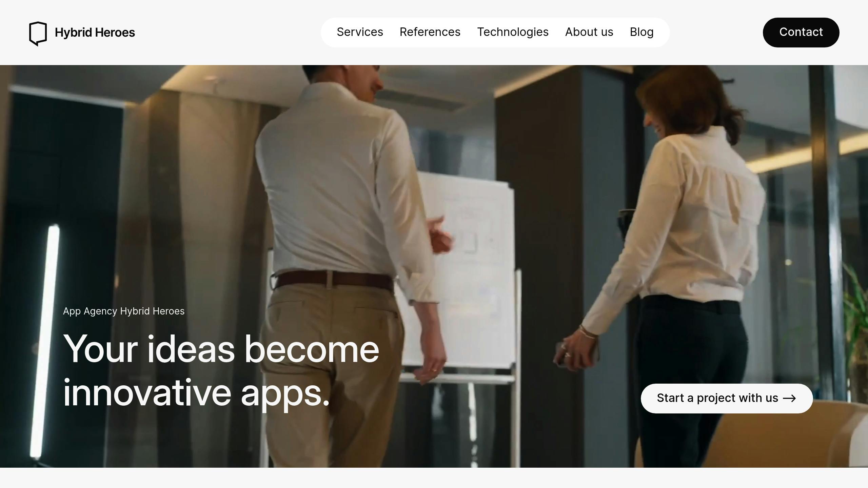868x488 pixels.
Task: Open the Services menu item
Action: coord(360,32)
